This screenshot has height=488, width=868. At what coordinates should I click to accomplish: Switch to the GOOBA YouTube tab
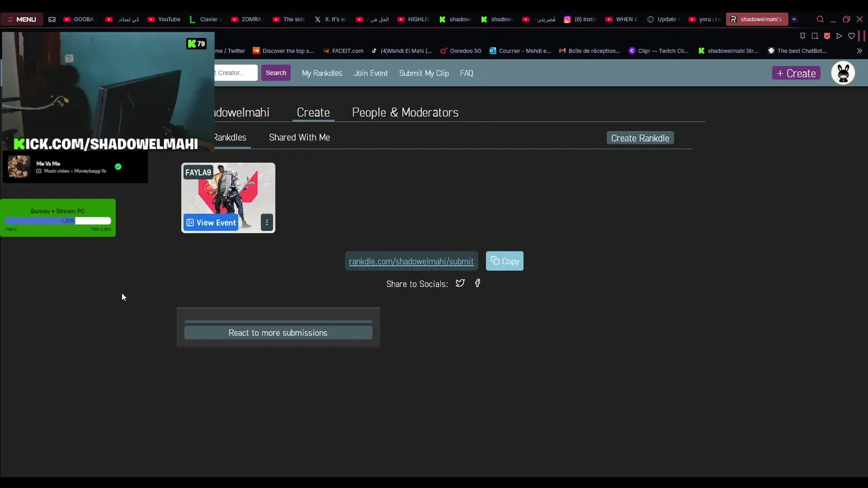[x=79, y=19]
